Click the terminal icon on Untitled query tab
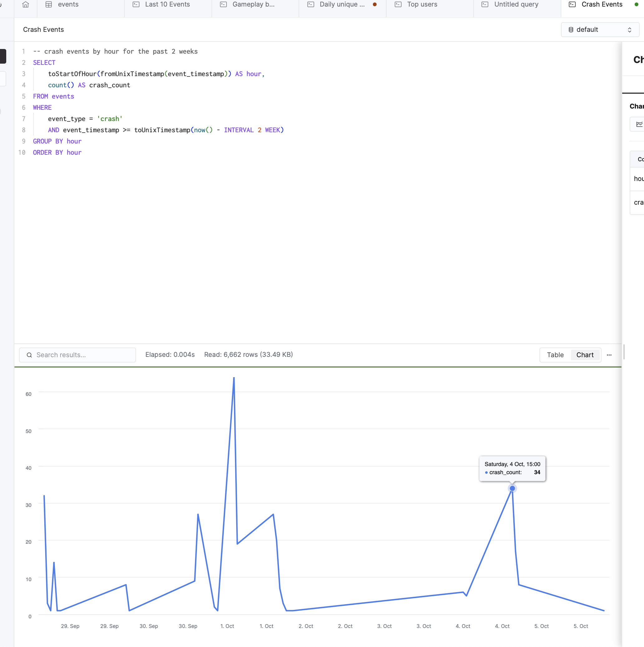The image size is (644, 647). pyautogui.click(x=485, y=5)
